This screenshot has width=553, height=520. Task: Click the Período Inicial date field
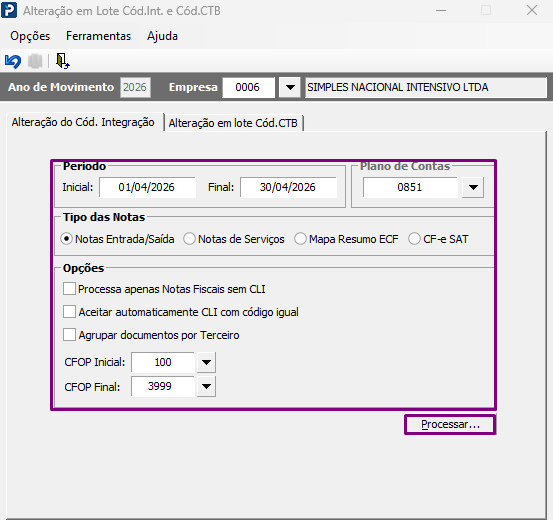click(x=147, y=187)
